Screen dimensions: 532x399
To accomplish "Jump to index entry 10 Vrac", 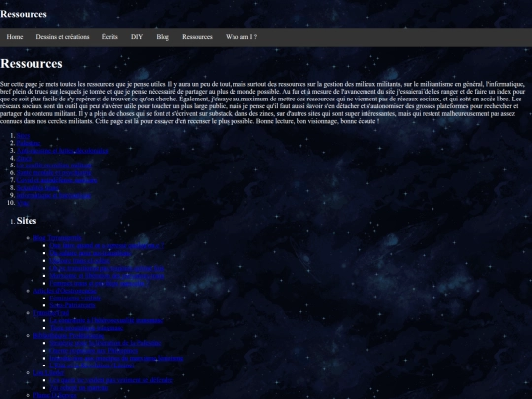I will 23,203.
